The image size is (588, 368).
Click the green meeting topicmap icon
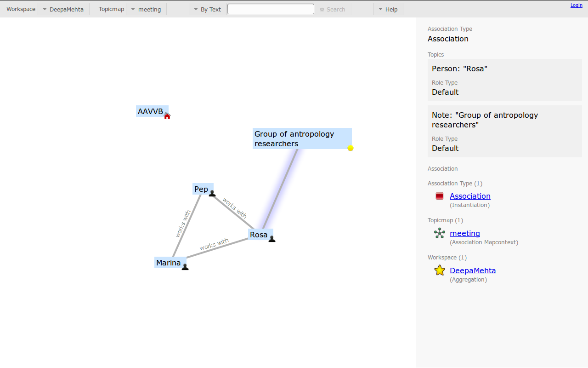pyautogui.click(x=440, y=233)
